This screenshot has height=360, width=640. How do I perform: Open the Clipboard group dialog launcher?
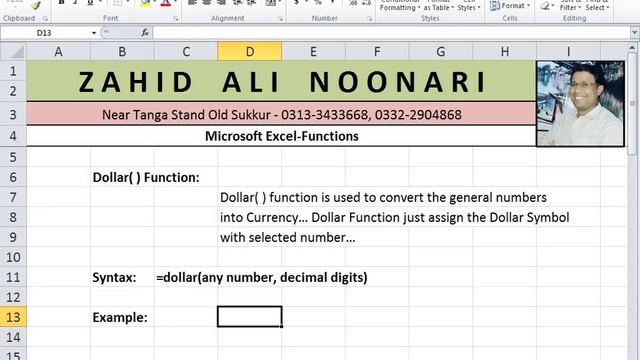coord(45,18)
